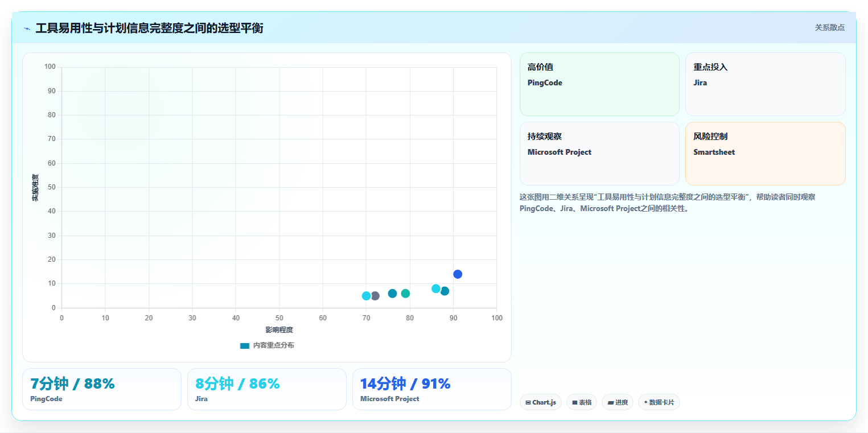Select the 8分钟 / 86% Jira stat card
868x433 pixels.
click(267, 389)
